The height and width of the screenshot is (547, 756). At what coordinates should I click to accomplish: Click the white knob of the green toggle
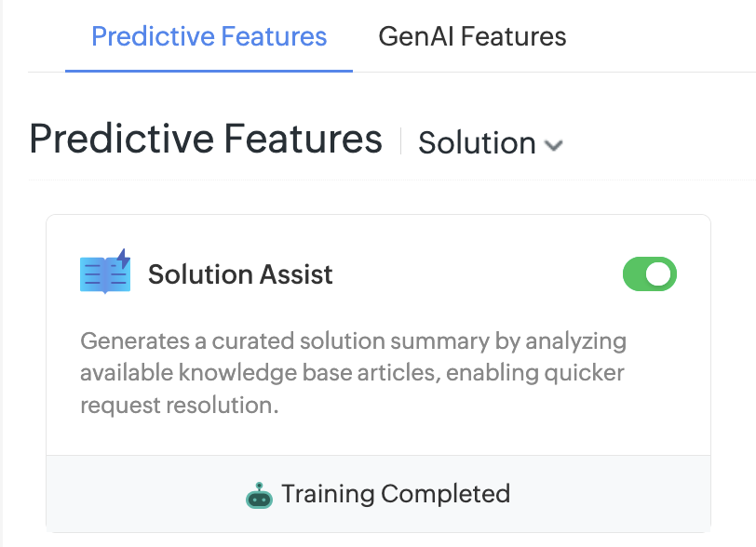[658, 274]
